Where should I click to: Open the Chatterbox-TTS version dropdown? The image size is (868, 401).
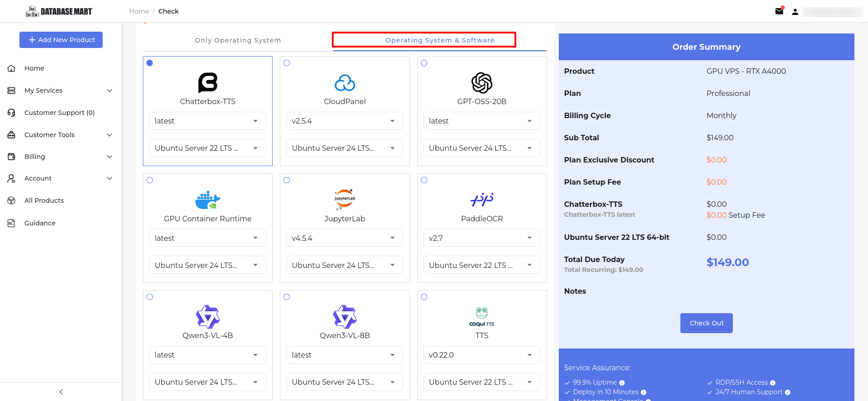pyautogui.click(x=208, y=121)
